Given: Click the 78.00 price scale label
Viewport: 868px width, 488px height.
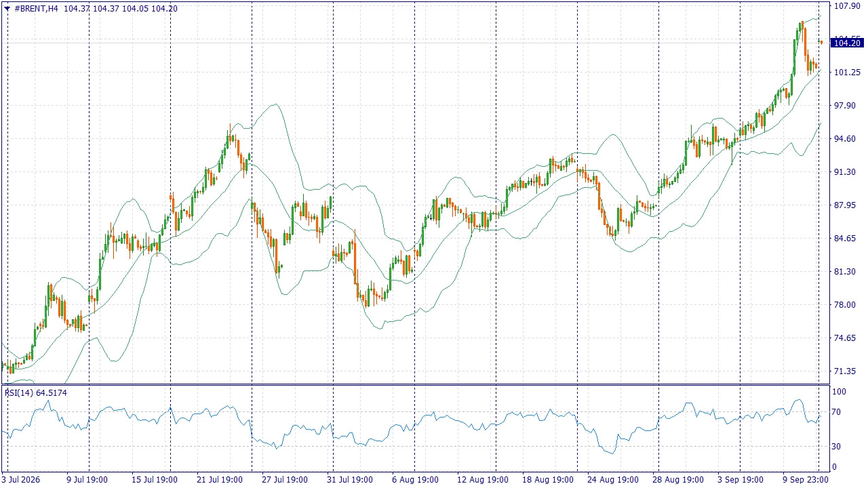Looking at the screenshot, I should pyautogui.click(x=847, y=305).
